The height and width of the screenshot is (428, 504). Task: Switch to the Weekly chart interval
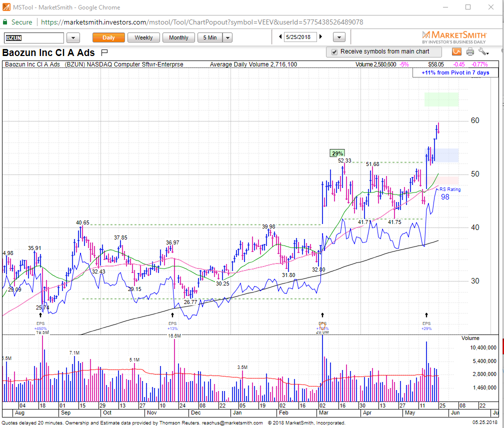(143, 37)
